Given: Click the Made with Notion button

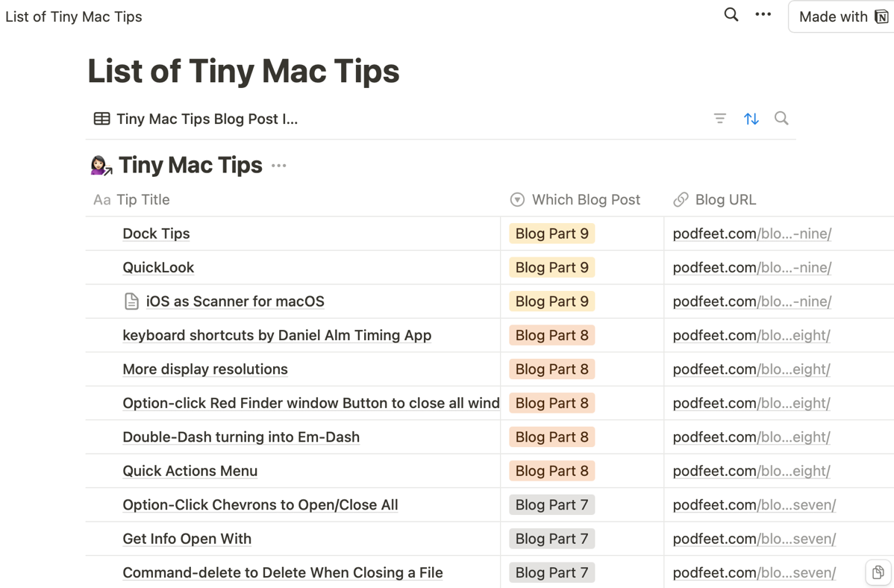Looking at the screenshot, I should pyautogui.click(x=841, y=16).
